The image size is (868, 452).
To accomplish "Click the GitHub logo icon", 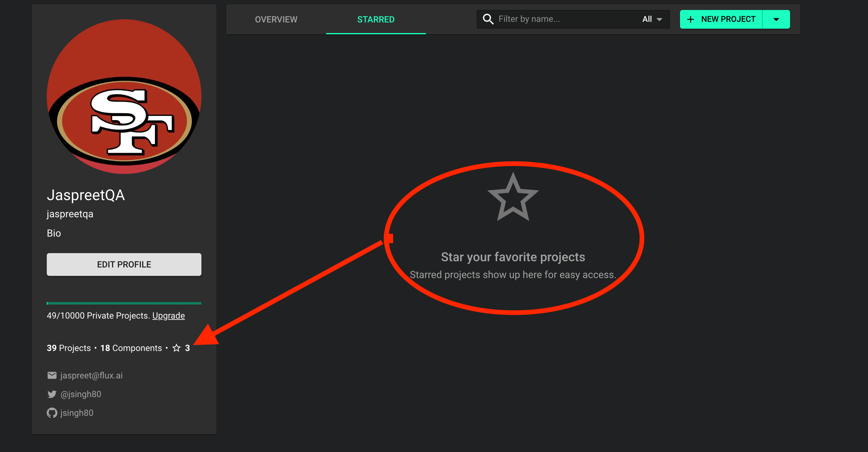I will point(52,413).
